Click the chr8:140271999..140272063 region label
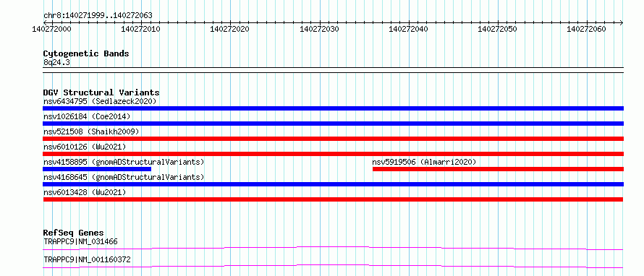 [x=98, y=16]
